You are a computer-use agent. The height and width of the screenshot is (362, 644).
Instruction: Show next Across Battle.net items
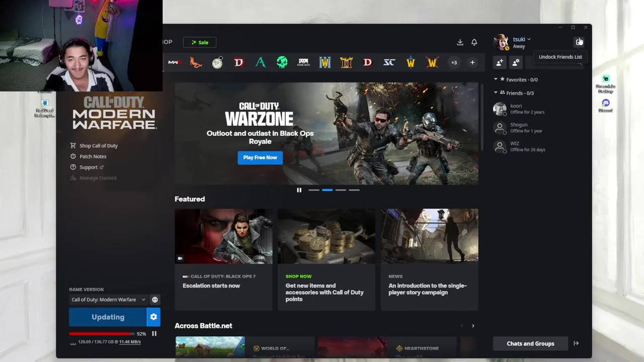click(473, 326)
